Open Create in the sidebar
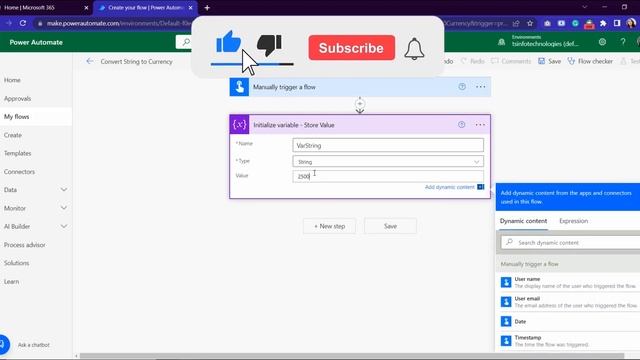The height and width of the screenshot is (360, 640). pyautogui.click(x=13, y=135)
